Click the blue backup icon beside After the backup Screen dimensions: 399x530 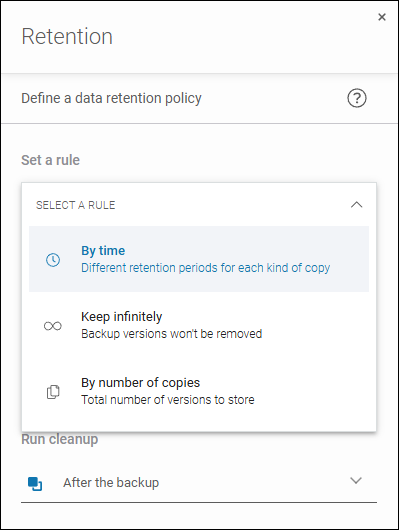pyautogui.click(x=35, y=484)
